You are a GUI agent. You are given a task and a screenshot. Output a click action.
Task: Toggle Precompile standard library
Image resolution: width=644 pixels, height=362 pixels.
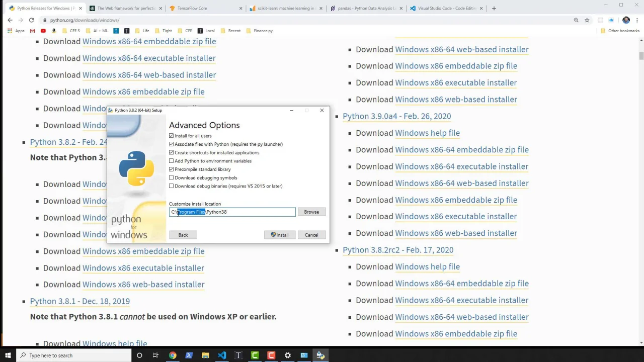tap(172, 169)
